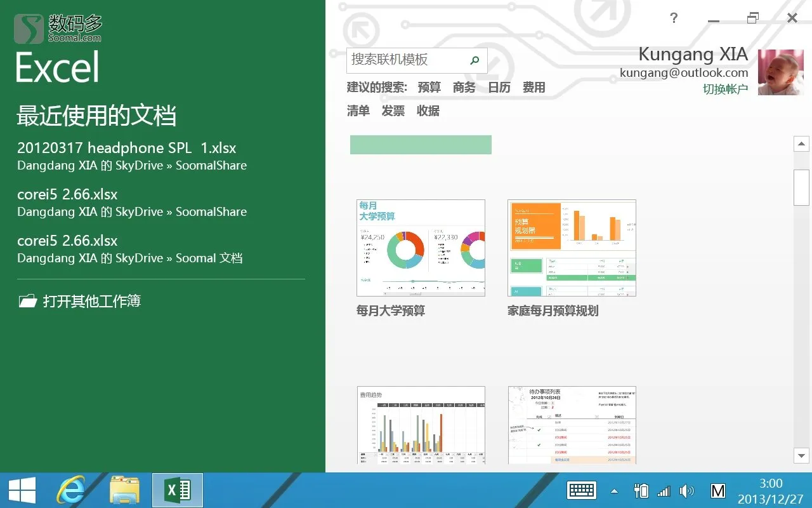Open the 家庭每月预算规划 template thumbnail

tap(572, 248)
